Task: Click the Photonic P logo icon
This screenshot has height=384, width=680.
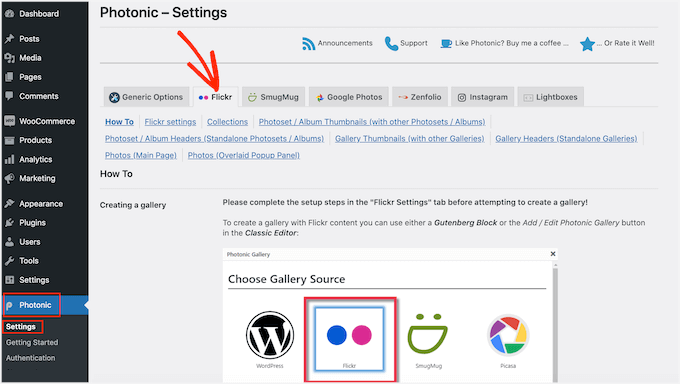Action: pyautogui.click(x=10, y=305)
